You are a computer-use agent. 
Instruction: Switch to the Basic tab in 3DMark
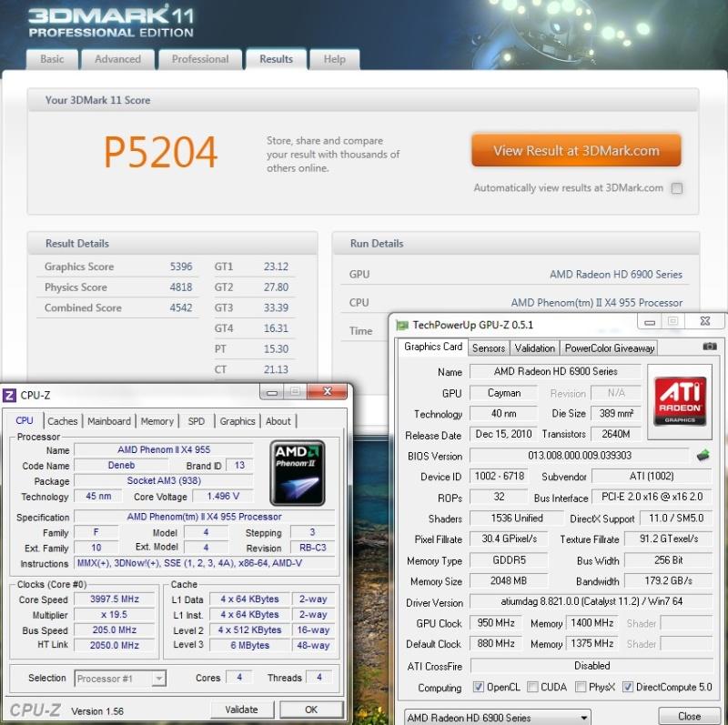click(x=52, y=59)
